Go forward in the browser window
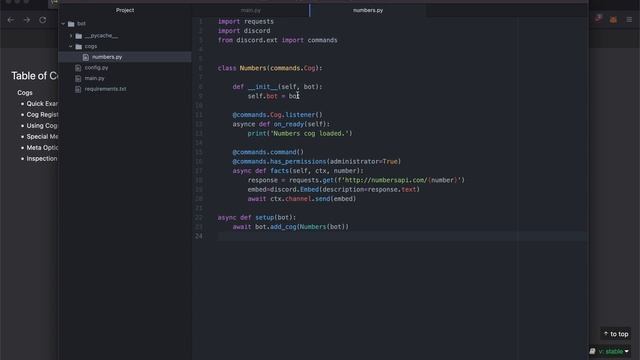Image resolution: width=640 pixels, height=360 pixels. coord(27,20)
